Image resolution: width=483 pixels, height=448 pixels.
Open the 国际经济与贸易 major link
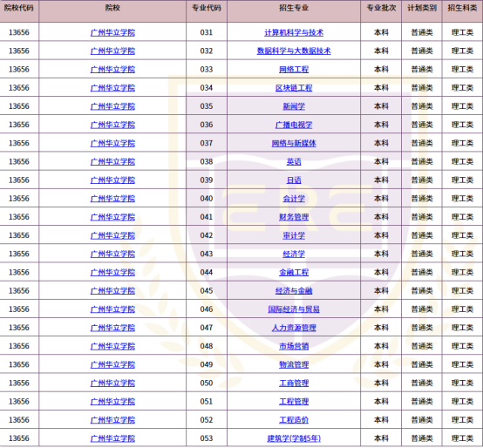294,309
